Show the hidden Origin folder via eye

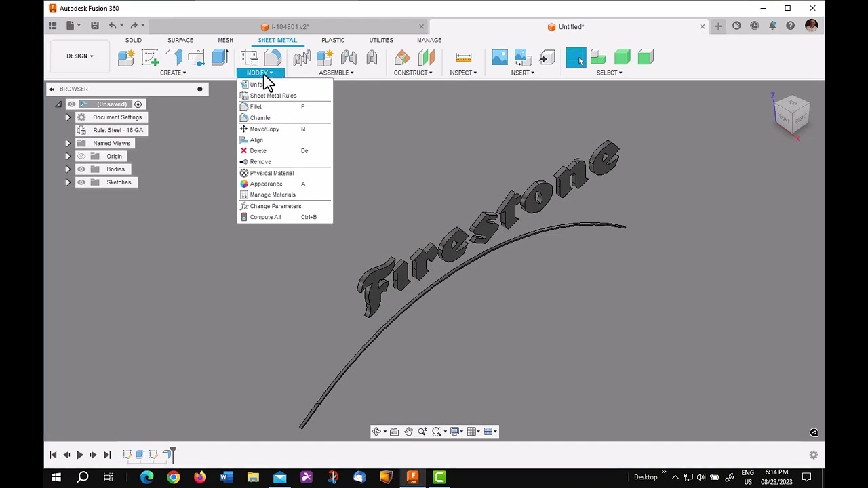tap(81, 157)
